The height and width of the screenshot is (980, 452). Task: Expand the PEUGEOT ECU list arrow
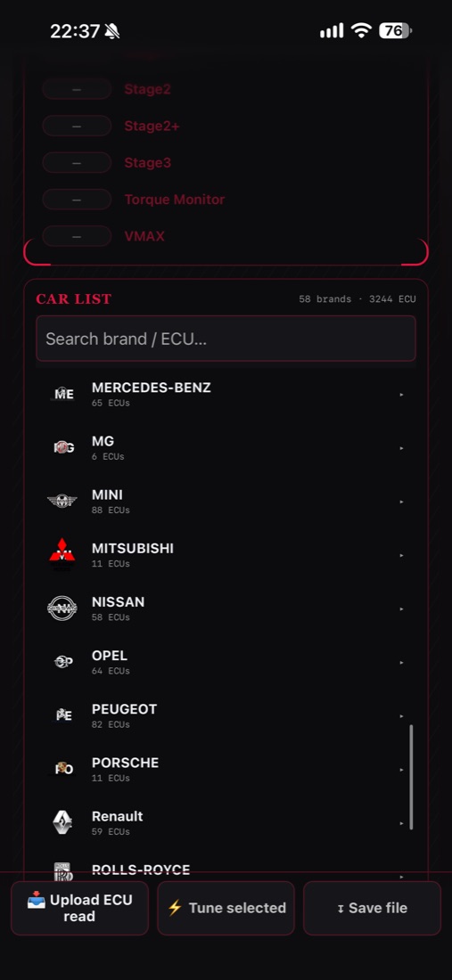401,715
